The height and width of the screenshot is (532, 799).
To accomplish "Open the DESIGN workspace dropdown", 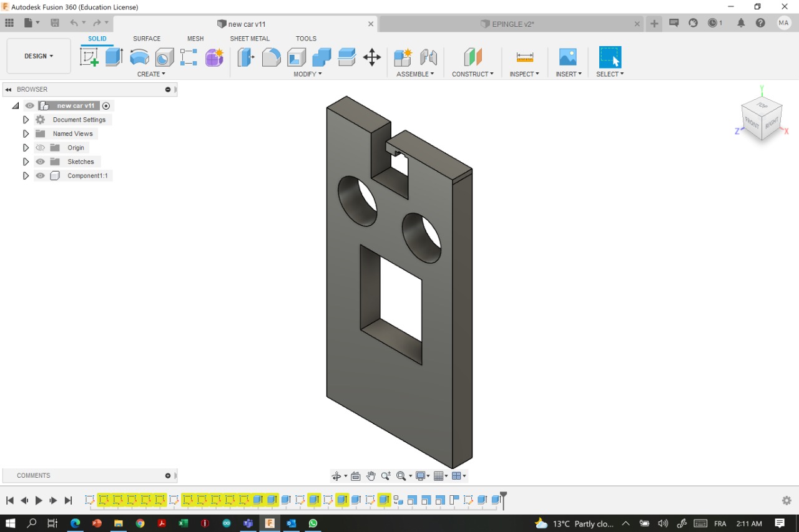I will coord(39,56).
